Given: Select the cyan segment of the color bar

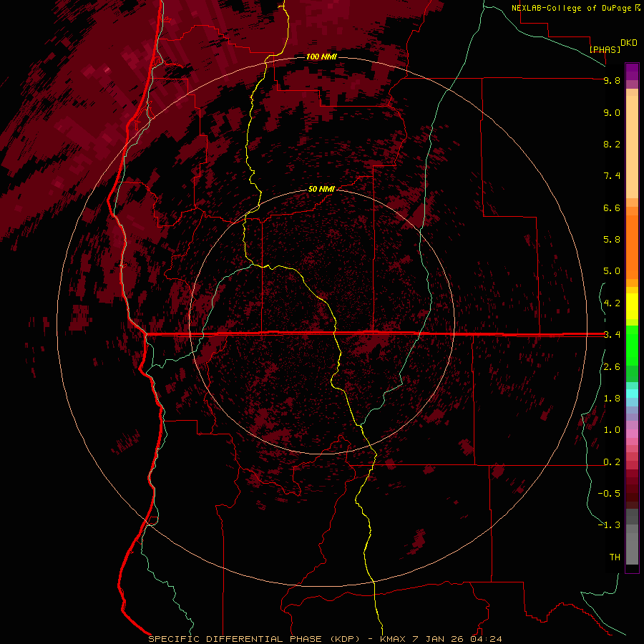Looking at the screenshot, I should click(632, 393).
